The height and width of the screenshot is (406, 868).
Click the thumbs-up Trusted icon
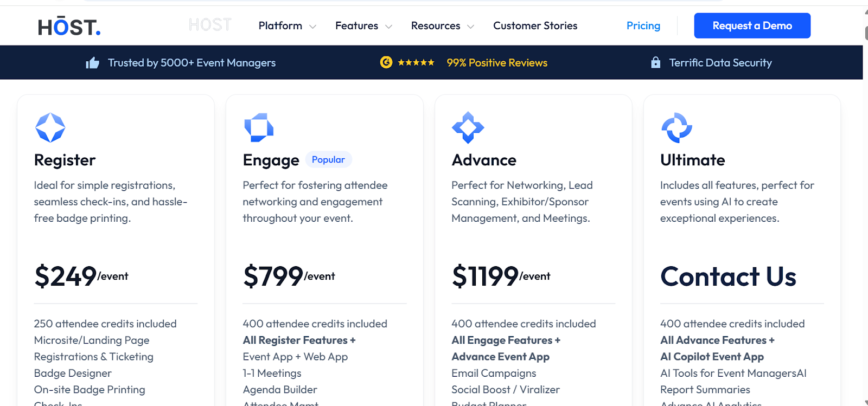[93, 63]
